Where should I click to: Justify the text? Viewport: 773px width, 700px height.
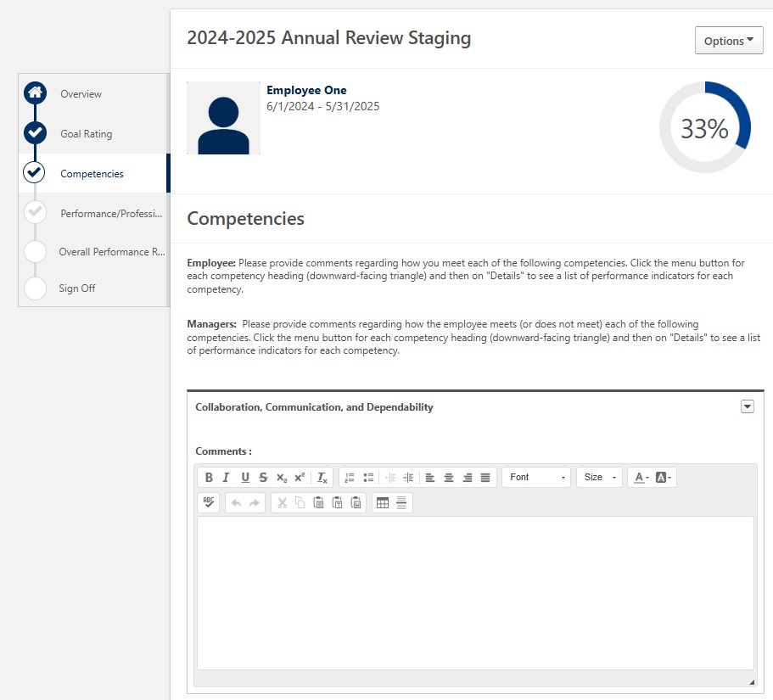(x=485, y=477)
